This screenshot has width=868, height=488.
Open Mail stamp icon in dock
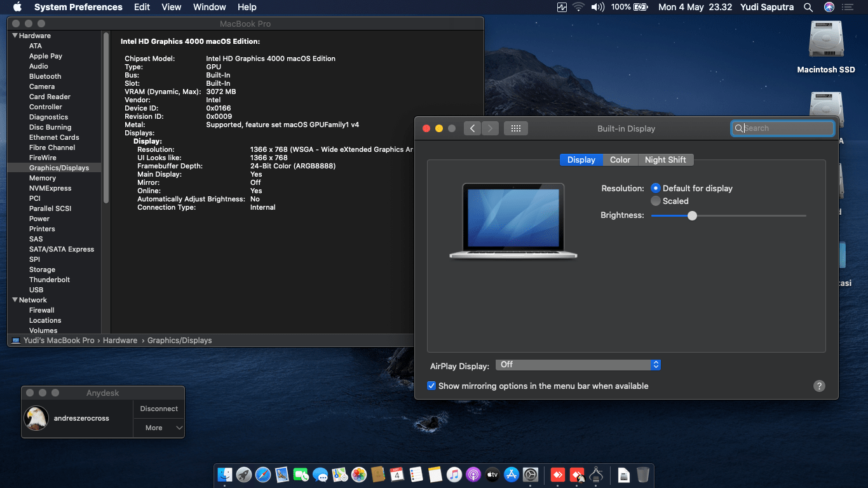(x=282, y=475)
